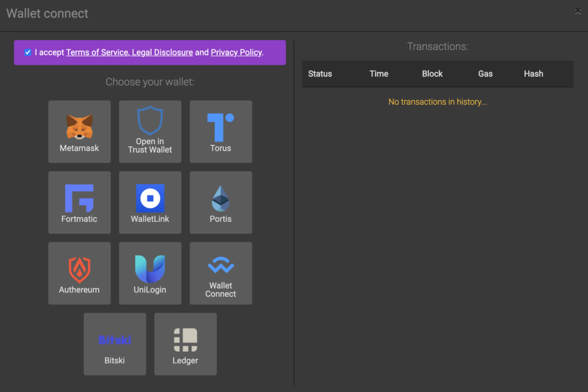Click the Hash column header

(533, 74)
